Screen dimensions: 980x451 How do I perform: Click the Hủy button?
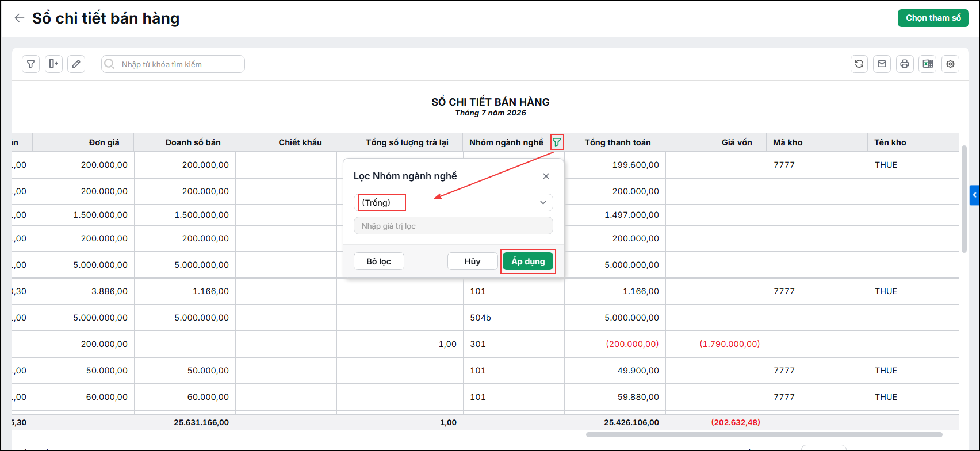[472, 261]
